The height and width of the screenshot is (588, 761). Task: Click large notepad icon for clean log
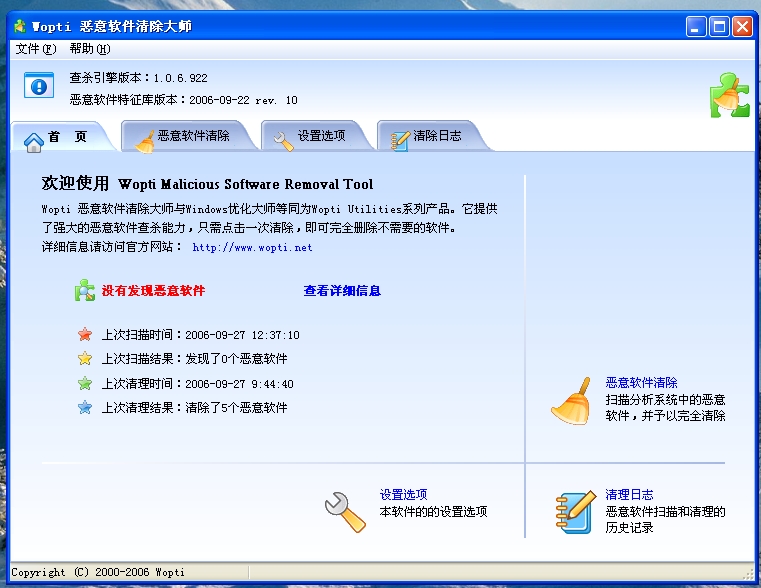coord(576,512)
